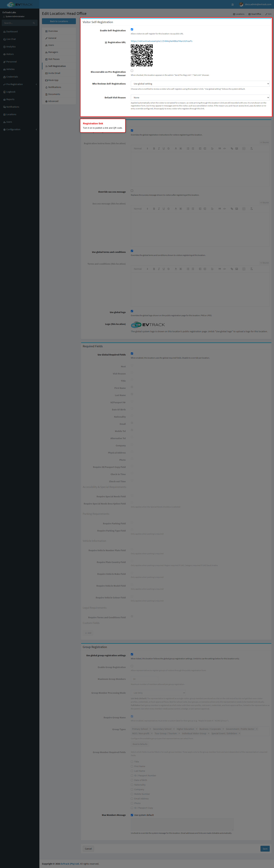Screen dimensions: 274x868
Task: Click the admin user avatar picture
Action: coord(241,4)
